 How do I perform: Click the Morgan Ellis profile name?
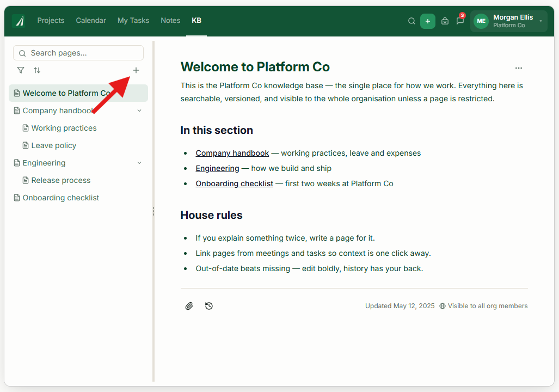(x=513, y=17)
